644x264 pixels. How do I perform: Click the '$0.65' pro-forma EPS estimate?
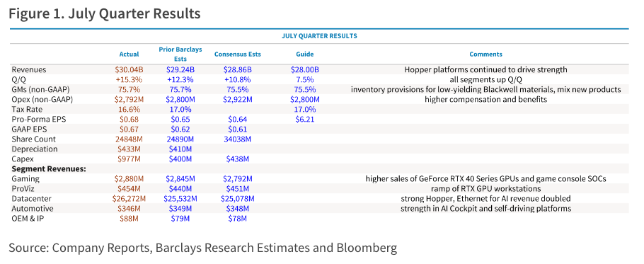[180, 120]
